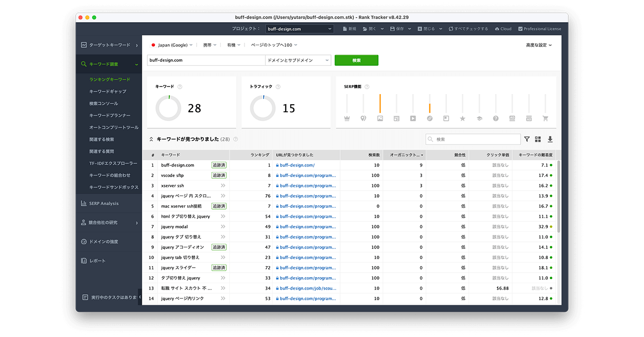
Task: Click the help icon beside SERP機能
Action: 366,87
